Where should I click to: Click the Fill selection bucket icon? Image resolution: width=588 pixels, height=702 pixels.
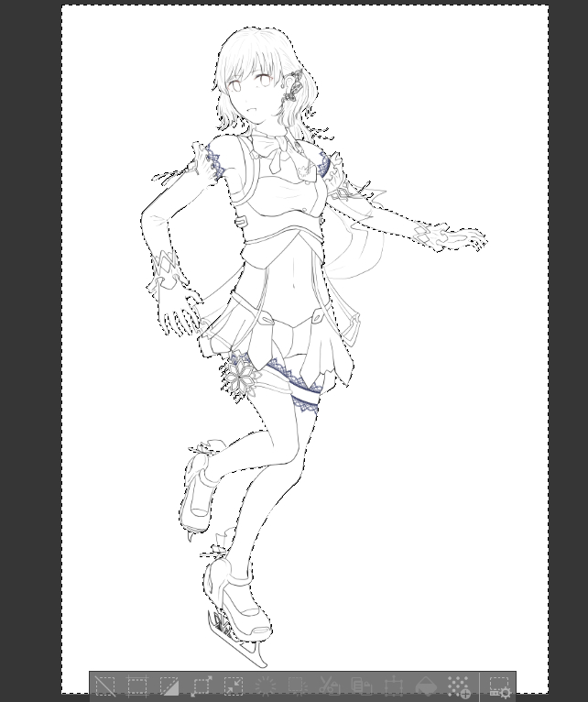click(426, 686)
